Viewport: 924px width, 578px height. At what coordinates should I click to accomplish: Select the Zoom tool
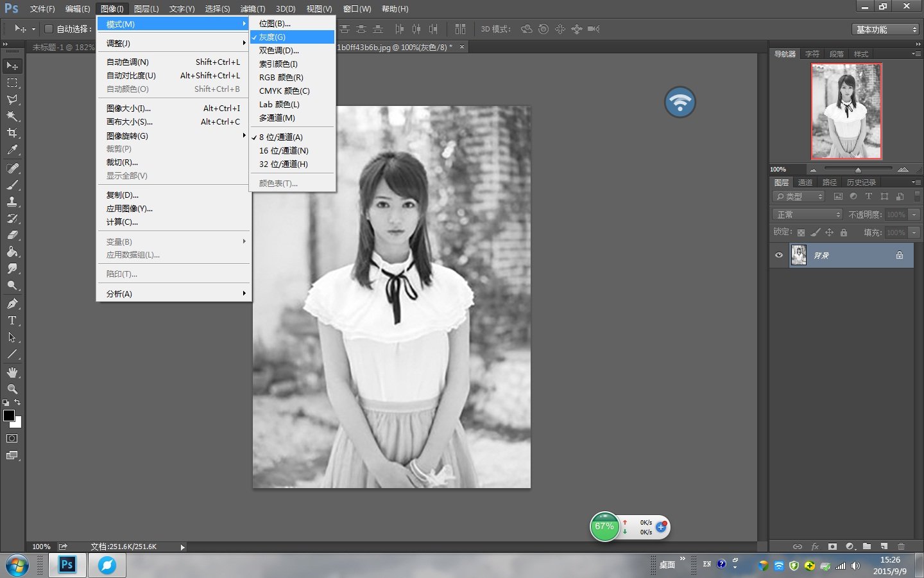click(x=12, y=389)
